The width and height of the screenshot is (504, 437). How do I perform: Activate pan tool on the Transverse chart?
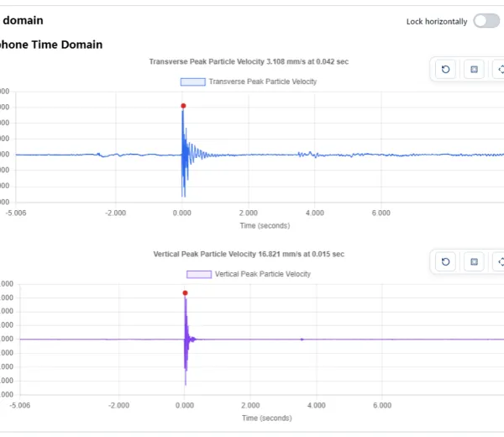tap(499, 69)
